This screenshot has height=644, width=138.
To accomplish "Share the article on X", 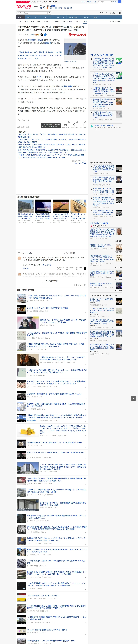I will [42, 35].
